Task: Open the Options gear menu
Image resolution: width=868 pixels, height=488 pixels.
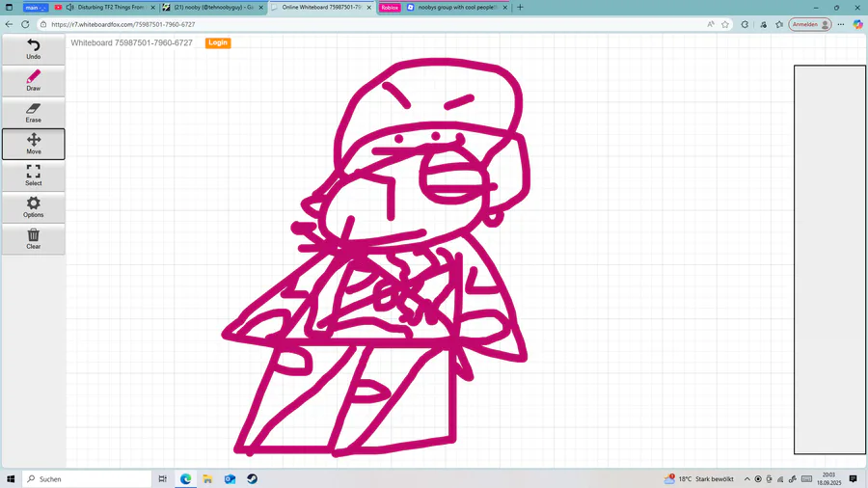Action: 33,207
